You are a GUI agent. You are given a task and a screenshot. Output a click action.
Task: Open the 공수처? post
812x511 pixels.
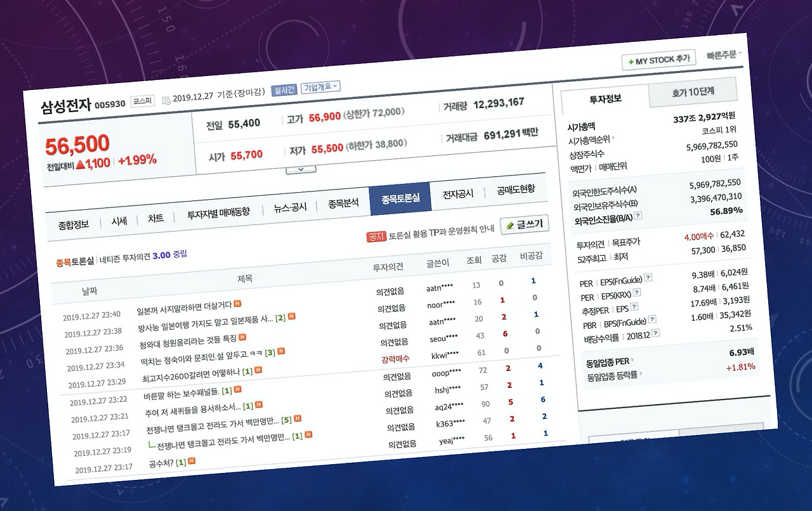[x=161, y=464]
